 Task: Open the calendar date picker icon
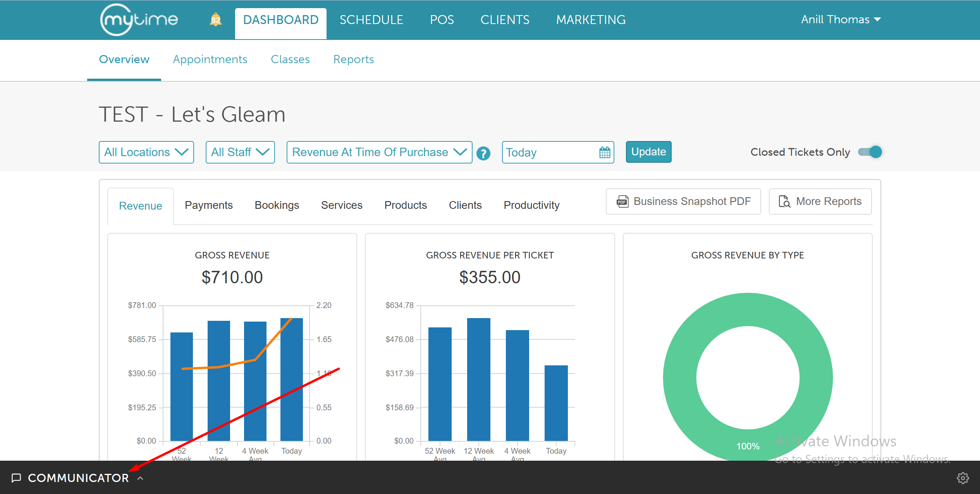(604, 152)
